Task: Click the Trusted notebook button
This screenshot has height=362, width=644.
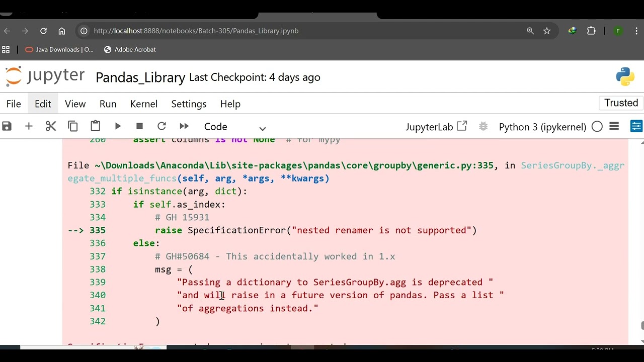Action: [621, 103]
